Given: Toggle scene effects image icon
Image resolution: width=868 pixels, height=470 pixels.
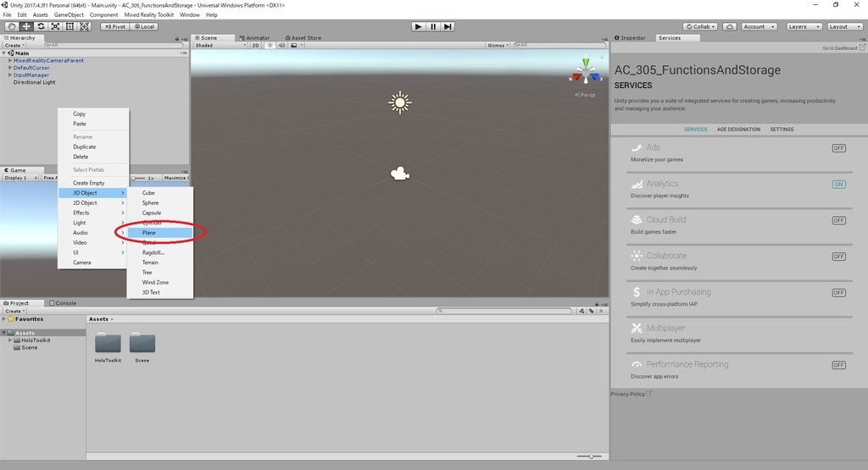Looking at the screenshot, I should (x=294, y=46).
